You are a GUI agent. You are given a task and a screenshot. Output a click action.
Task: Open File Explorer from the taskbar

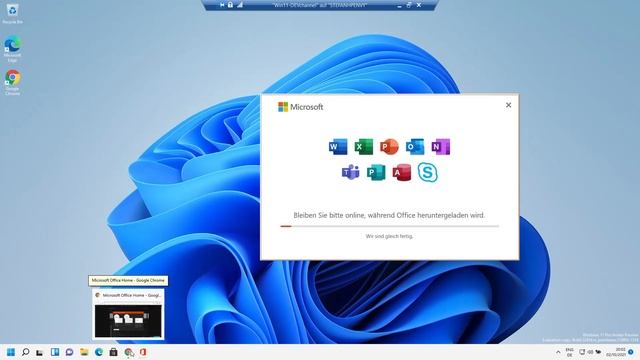[84, 352]
